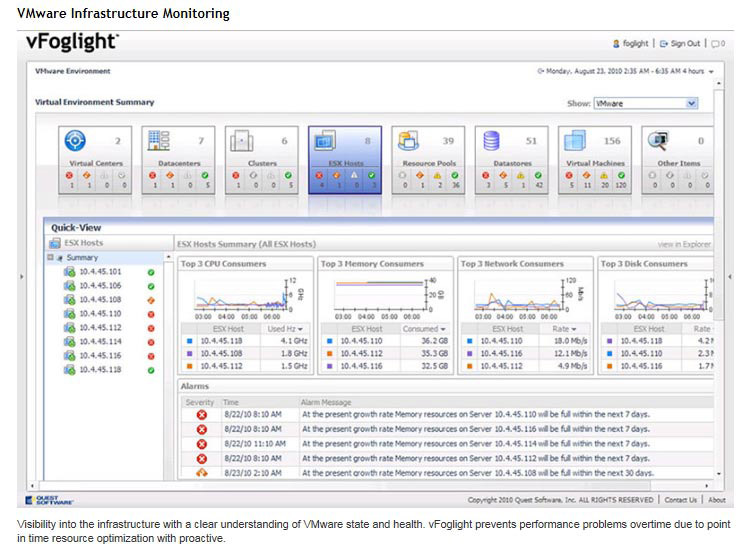Click purple legend swatch for 10.4.45.108 CPU
The width and height of the screenshot is (754, 556).
189,354
